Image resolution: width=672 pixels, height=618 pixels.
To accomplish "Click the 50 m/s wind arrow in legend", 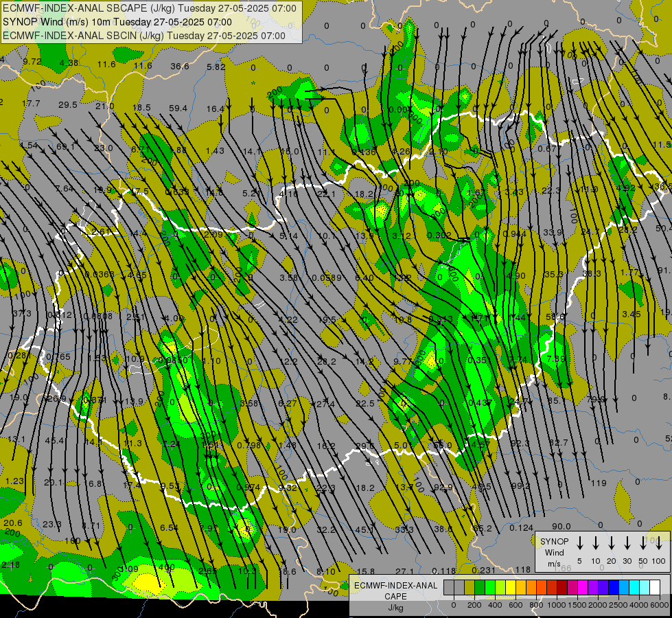I will [643, 543].
